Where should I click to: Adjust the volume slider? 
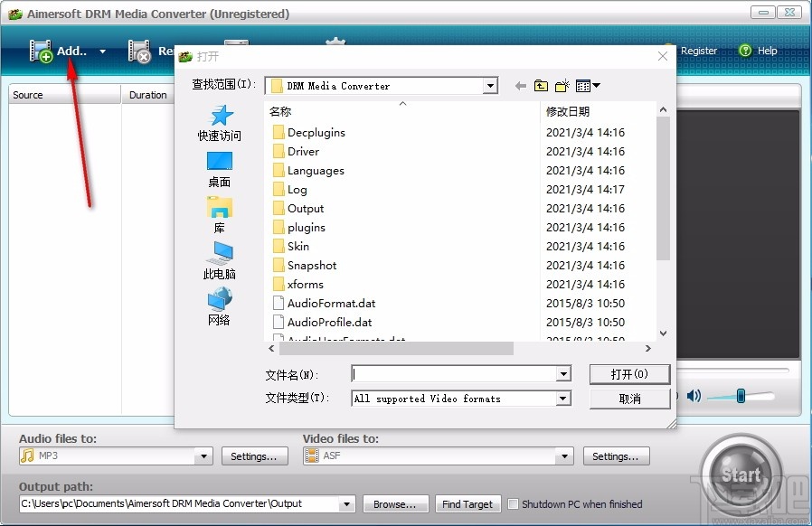741,395
